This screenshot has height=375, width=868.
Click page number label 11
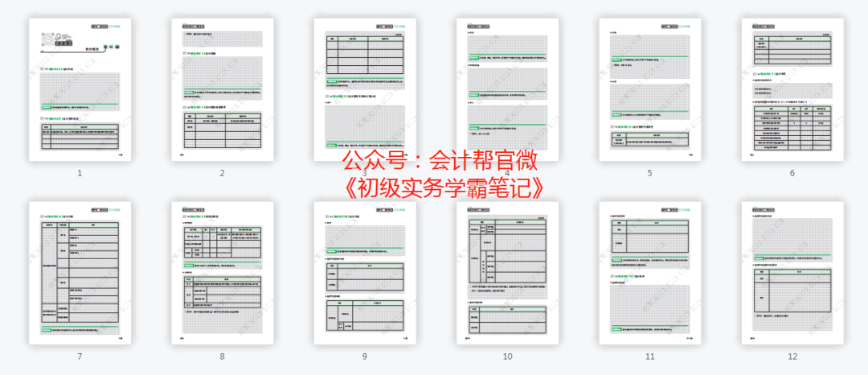click(650, 356)
